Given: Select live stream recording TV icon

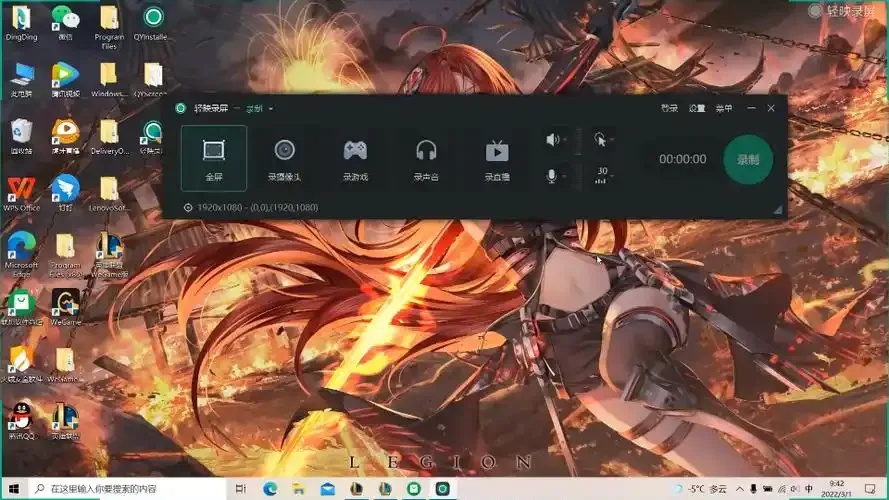Looking at the screenshot, I should [497, 160].
